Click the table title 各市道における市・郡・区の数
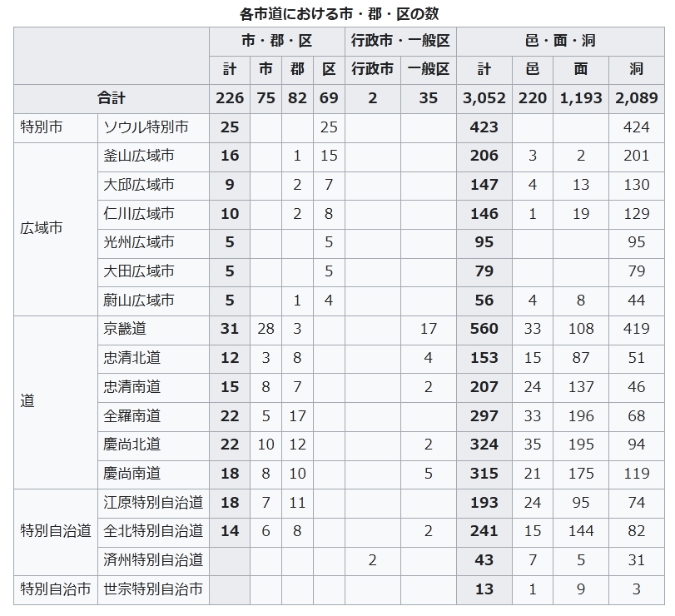This screenshot has height=616, width=675. 338,13
